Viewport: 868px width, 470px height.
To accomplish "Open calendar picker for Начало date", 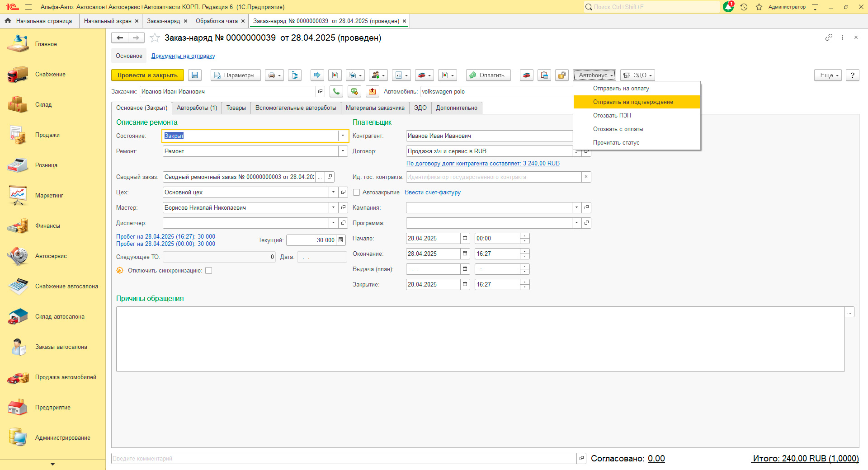I will click(x=465, y=238).
